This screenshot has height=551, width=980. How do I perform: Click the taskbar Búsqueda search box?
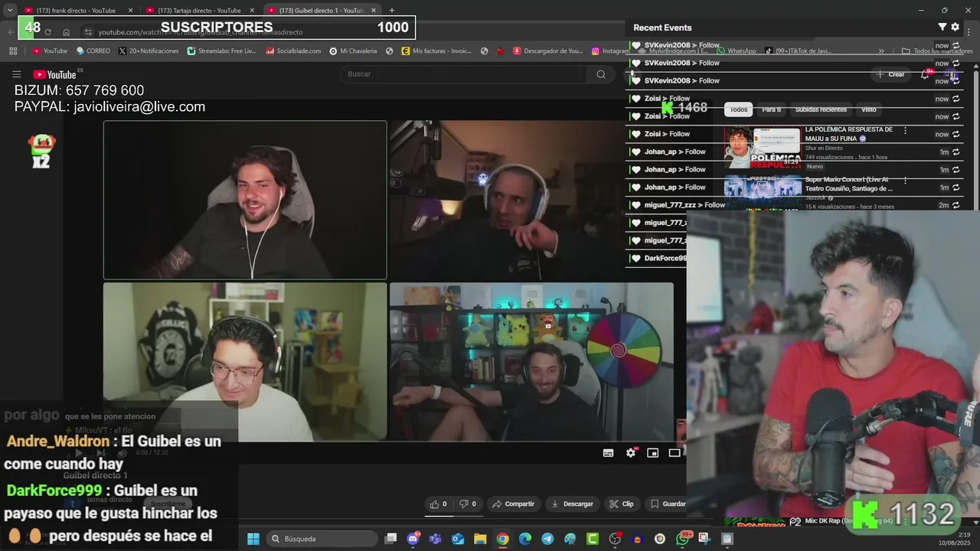point(322,539)
